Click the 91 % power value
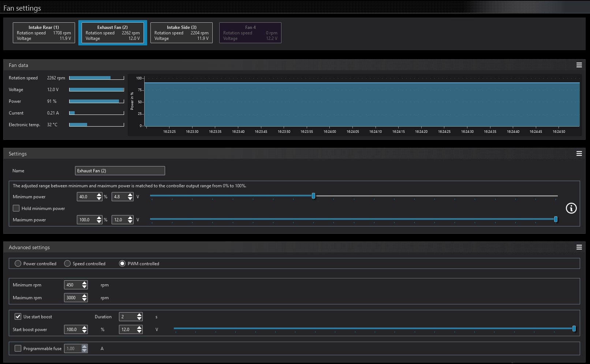 pos(52,101)
